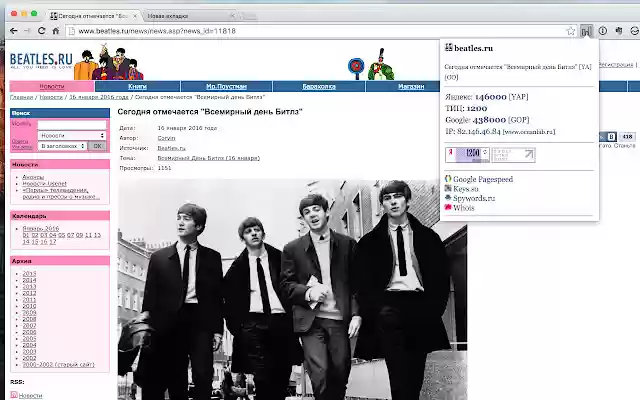Click the RSS feed icon next to Новости

(14, 395)
